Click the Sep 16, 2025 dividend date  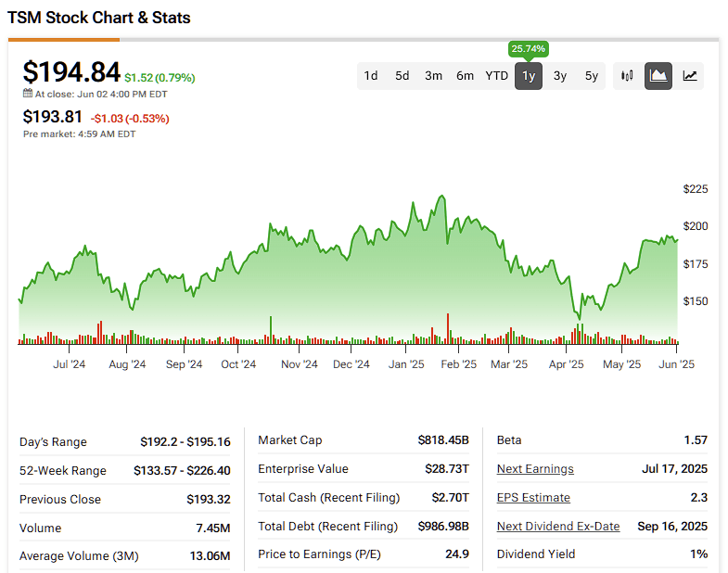click(672, 527)
